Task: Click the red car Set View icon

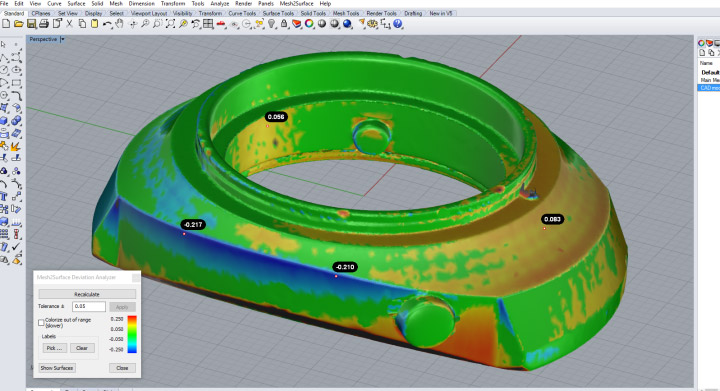Action: pyautogui.click(x=221, y=24)
